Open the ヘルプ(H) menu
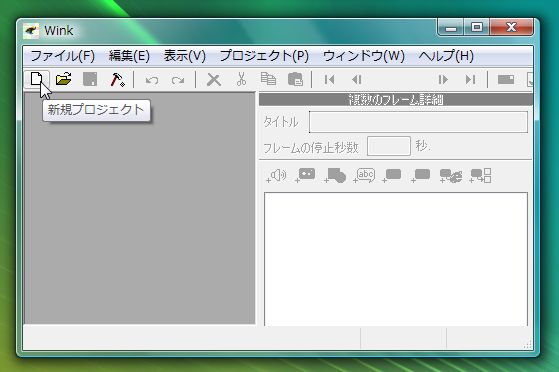559x372 pixels. (446, 56)
